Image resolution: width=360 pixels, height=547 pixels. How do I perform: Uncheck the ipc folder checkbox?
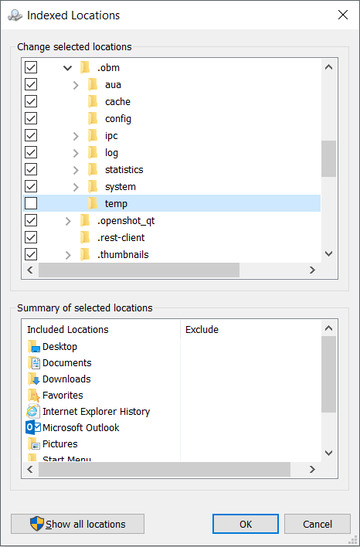tap(31, 136)
